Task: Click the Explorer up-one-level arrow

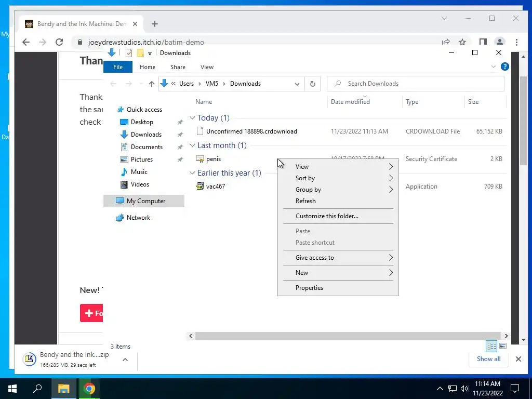Action: point(151,84)
